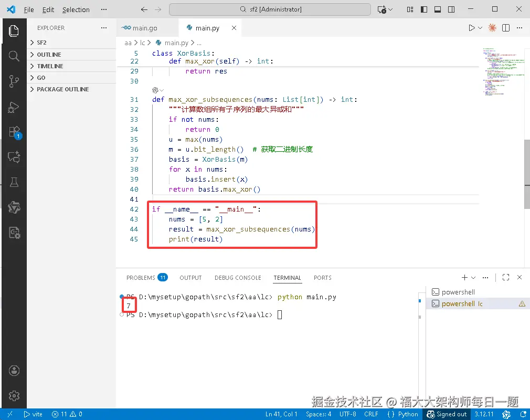Open Explorer views ellipsis menu
This screenshot has height=420, width=530.
[x=104, y=28]
